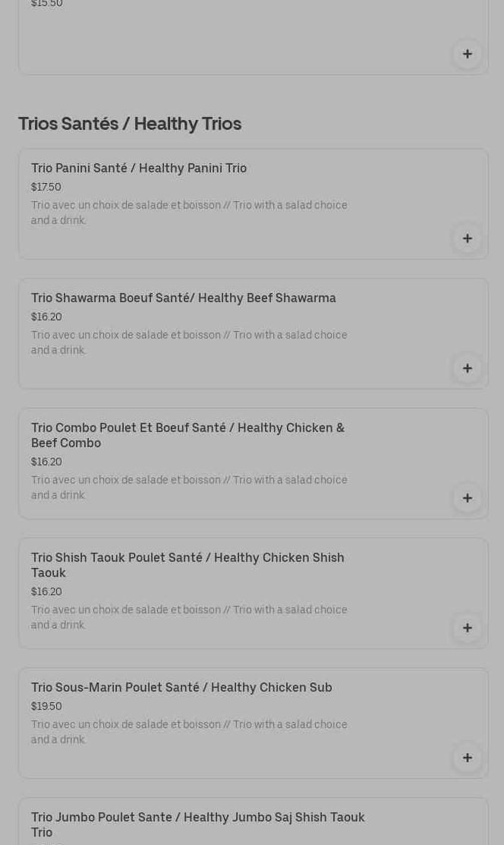Open Trio Panini Santé item title
This screenshot has height=845, width=504.
click(139, 169)
